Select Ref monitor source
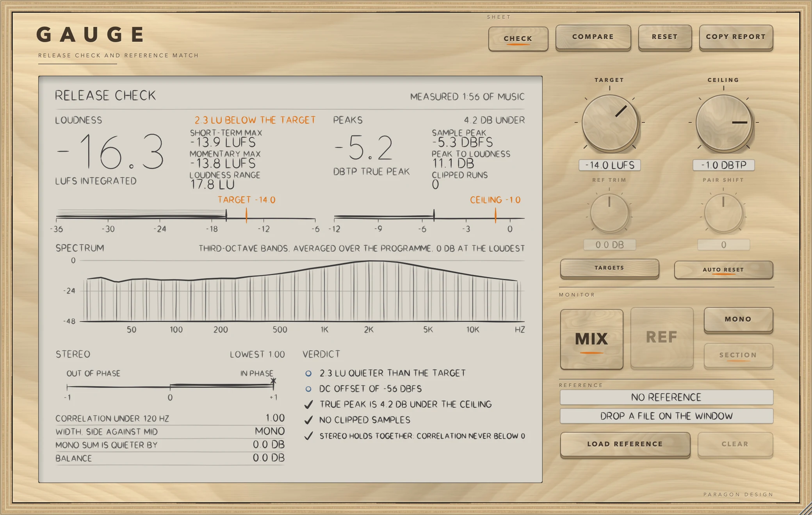This screenshot has height=515, width=812. click(662, 337)
